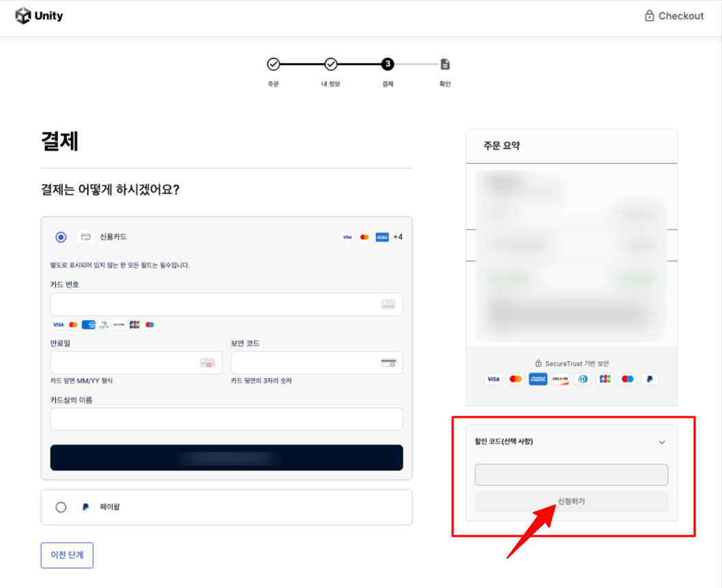Click the card-front icon in 만료일 field
722x588 pixels.
tap(208, 363)
